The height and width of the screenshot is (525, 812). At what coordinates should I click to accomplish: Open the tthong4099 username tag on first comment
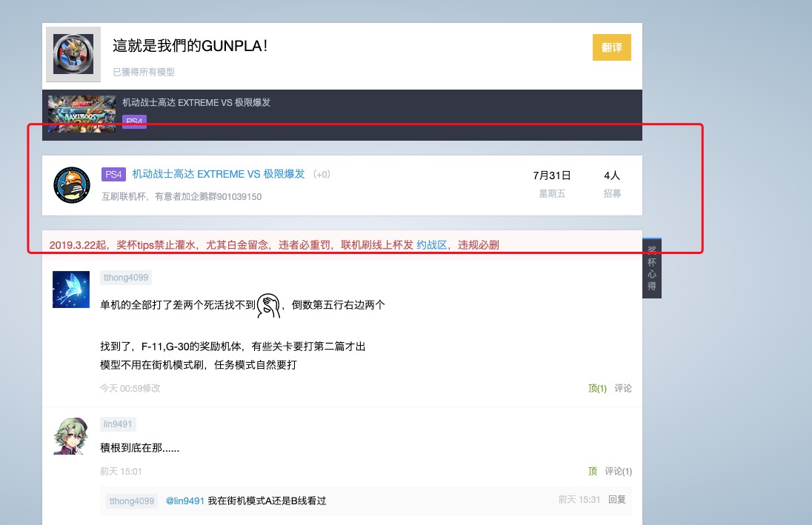(126, 278)
